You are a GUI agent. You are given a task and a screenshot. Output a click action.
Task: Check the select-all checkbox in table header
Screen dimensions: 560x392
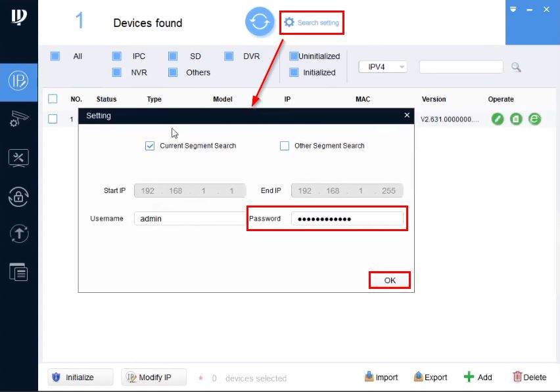coord(53,98)
